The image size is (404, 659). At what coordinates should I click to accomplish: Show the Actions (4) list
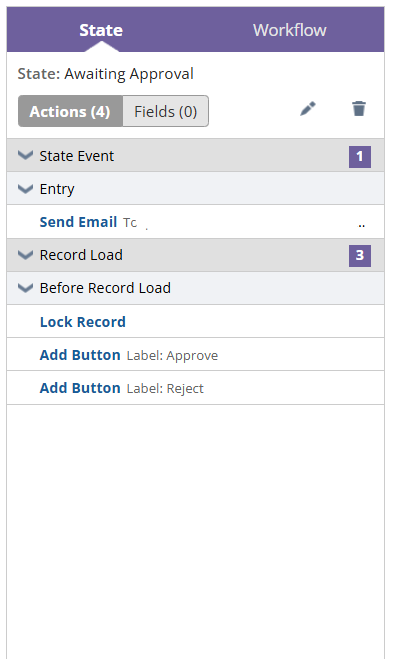pyautogui.click(x=70, y=111)
